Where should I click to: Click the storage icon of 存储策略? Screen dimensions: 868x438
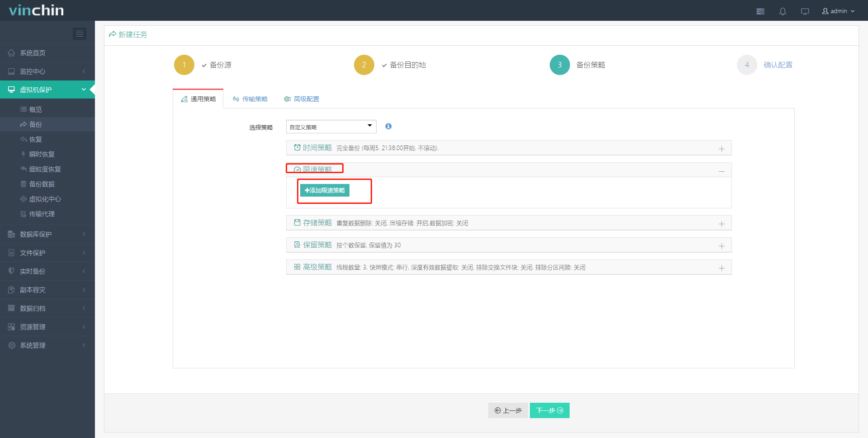tap(297, 222)
